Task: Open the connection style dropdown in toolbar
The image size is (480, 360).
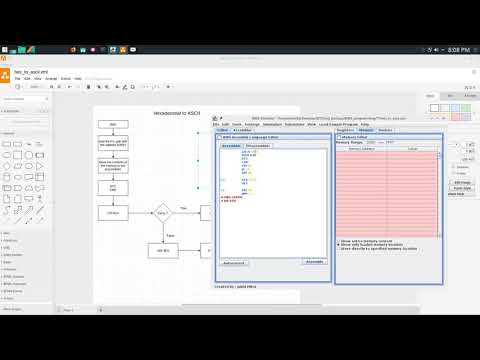Action: [x=146, y=87]
